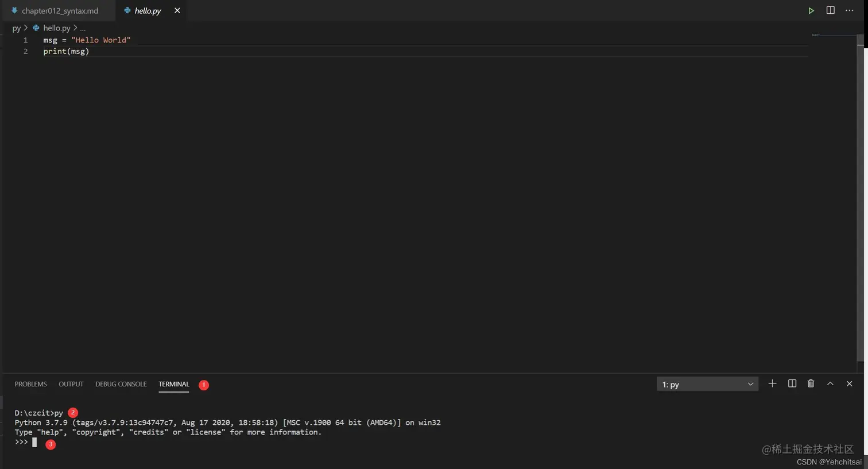This screenshot has width=868, height=469.
Task: Click the file icon on the chapter012_syntax.md tab
Action: tap(15, 10)
